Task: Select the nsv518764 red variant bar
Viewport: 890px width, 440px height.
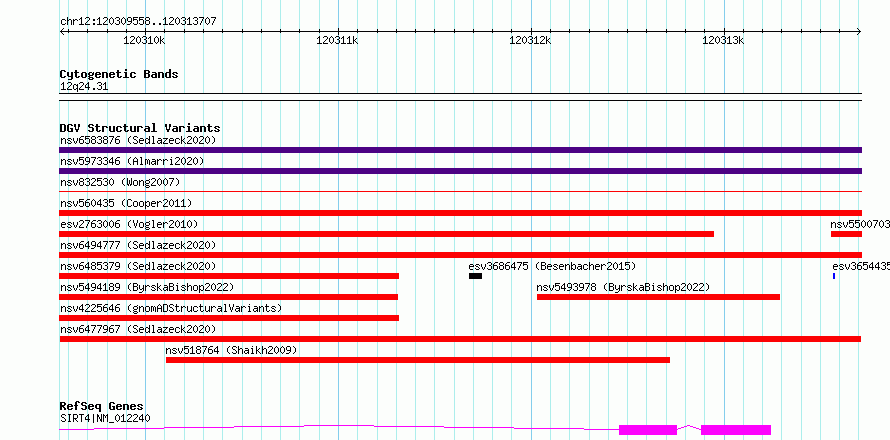Action: 418,360
